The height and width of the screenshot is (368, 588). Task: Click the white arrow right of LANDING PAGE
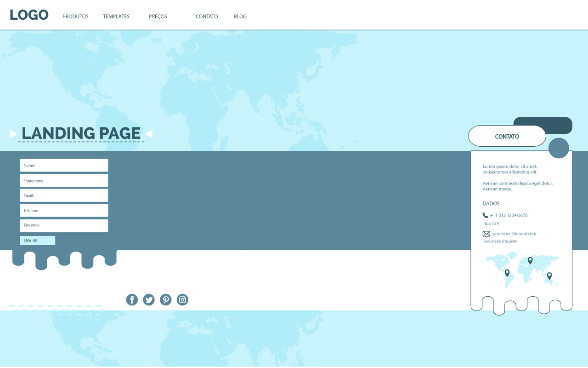(149, 134)
